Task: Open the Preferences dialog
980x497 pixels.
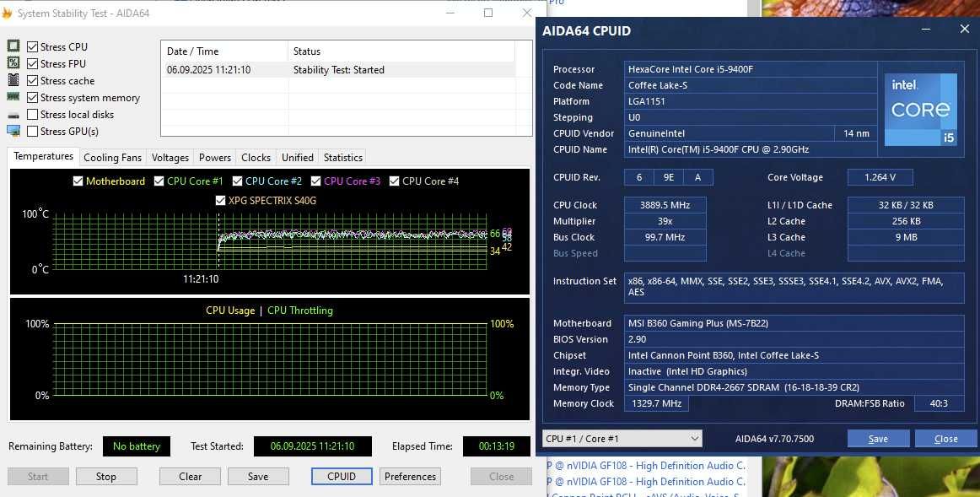Action: click(x=410, y=477)
